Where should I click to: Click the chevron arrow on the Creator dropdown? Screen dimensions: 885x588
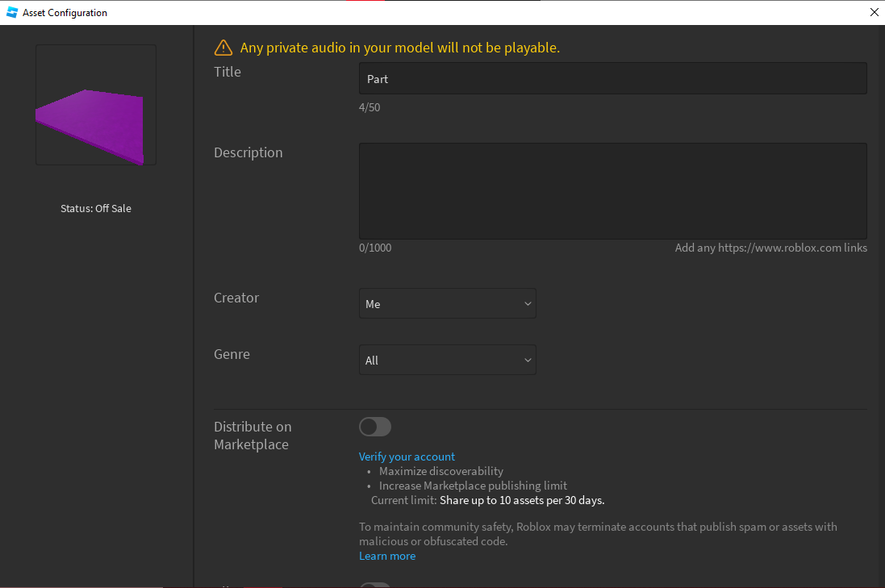[x=528, y=303]
